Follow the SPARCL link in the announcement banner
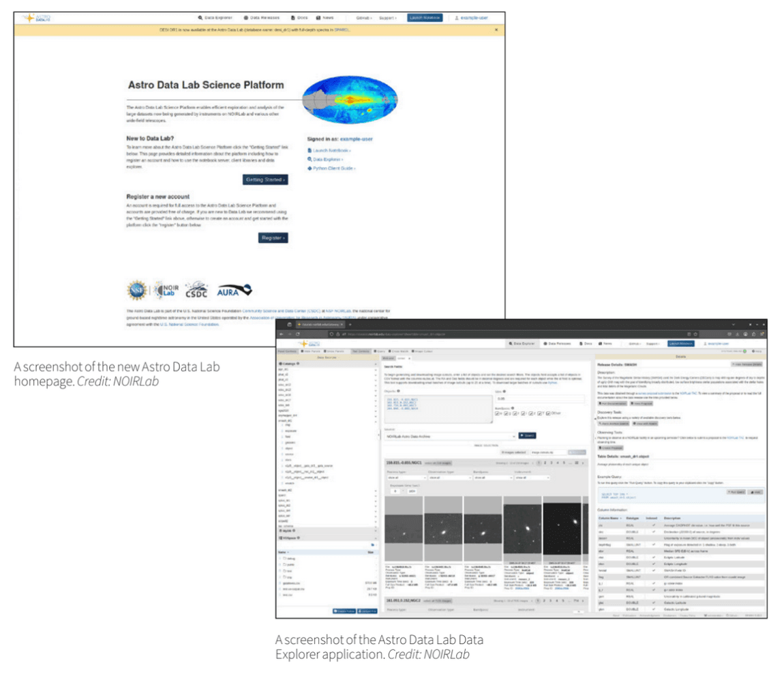 [342, 30]
